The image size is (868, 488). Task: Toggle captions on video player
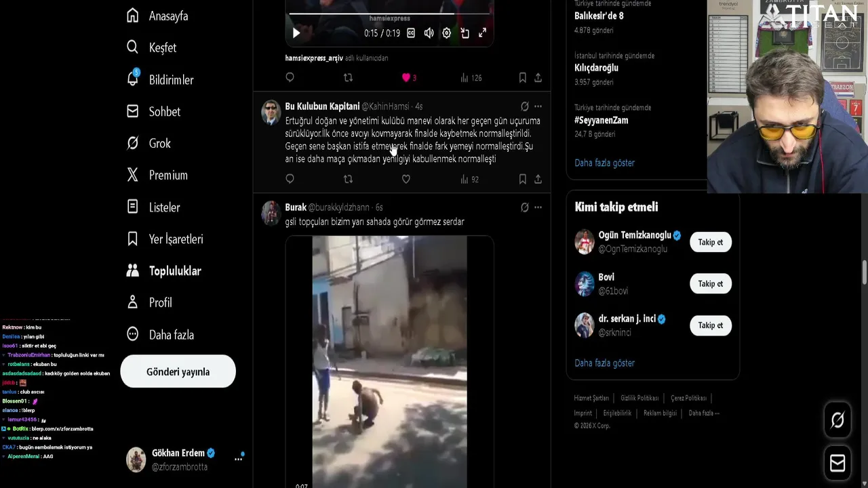pos(411,33)
